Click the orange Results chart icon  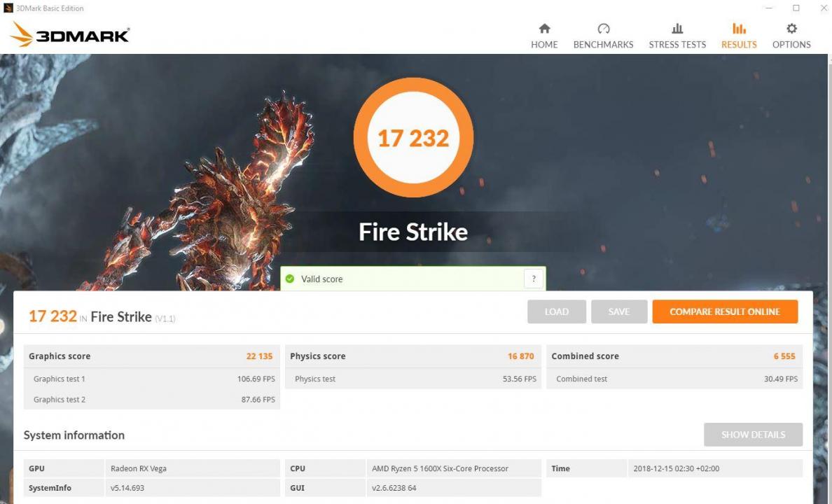coord(739,29)
